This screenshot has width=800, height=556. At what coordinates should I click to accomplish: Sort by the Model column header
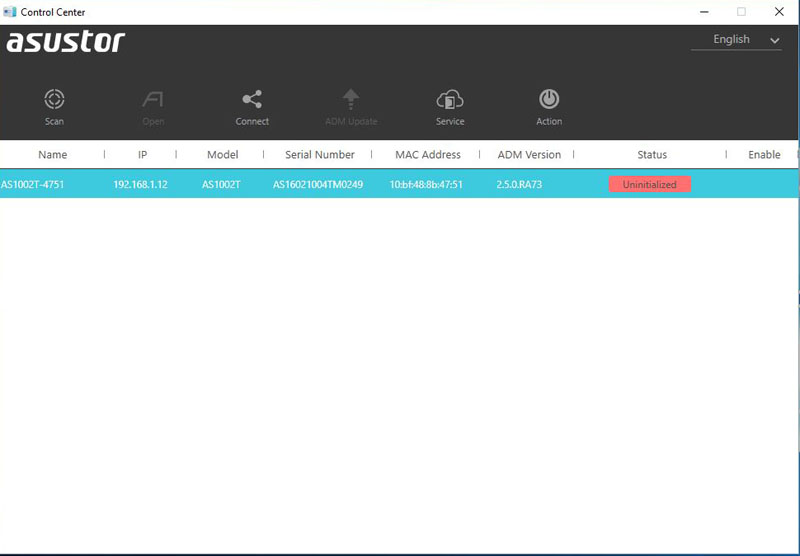222,155
